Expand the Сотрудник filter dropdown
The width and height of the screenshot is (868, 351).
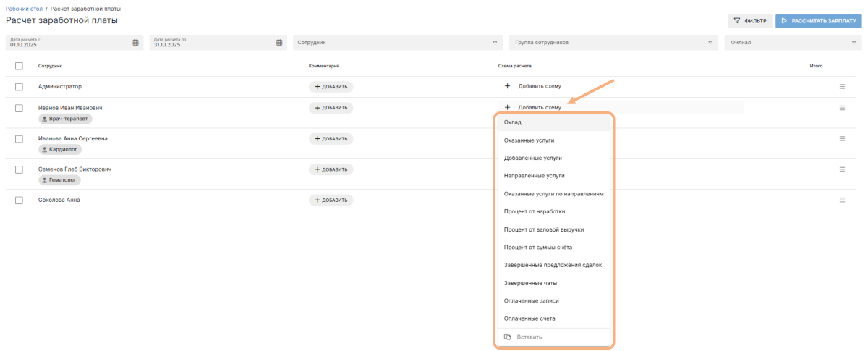[398, 43]
